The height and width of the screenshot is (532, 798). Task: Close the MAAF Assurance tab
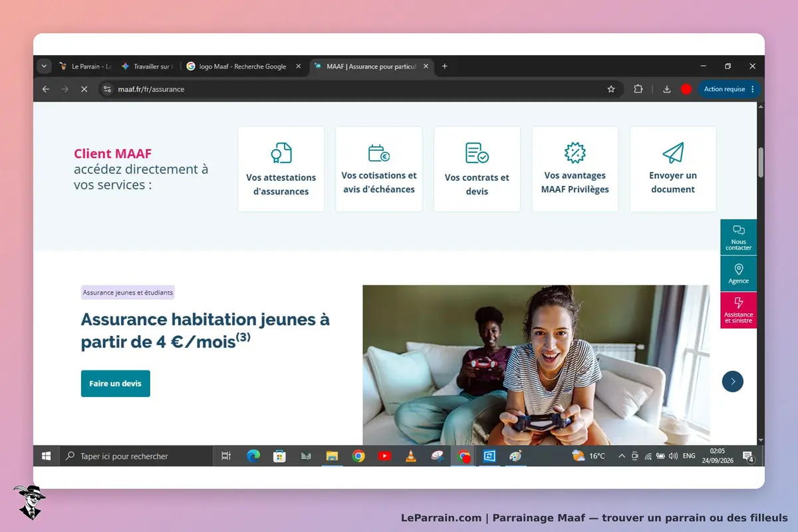[426, 66]
